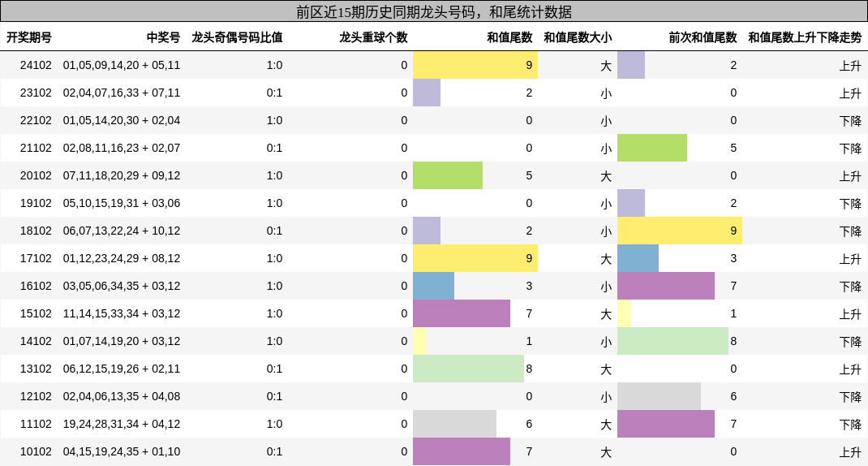This screenshot has width=868, height=466.
Task: Select period number 17102
Action: pyautogui.click(x=36, y=258)
